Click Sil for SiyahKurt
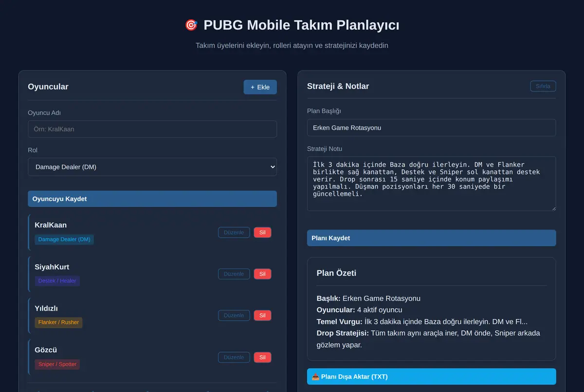The width and height of the screenshot is (584, 392). [x=262, y=274]
